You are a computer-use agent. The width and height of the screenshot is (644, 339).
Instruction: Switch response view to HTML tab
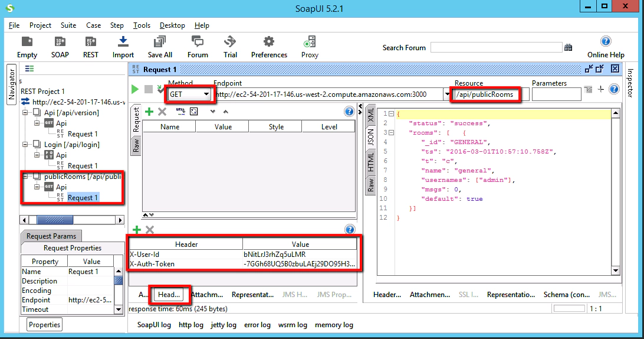tap(370, 162)
